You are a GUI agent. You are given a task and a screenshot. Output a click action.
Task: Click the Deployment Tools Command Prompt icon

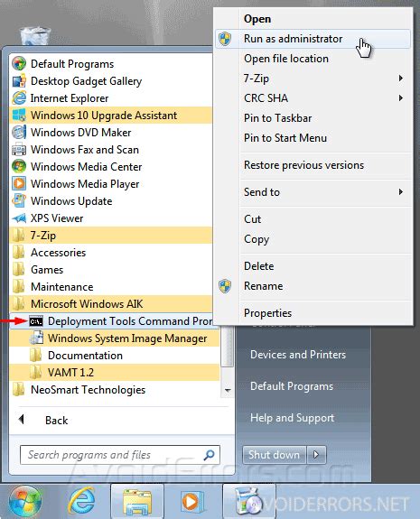coord(36,321)
